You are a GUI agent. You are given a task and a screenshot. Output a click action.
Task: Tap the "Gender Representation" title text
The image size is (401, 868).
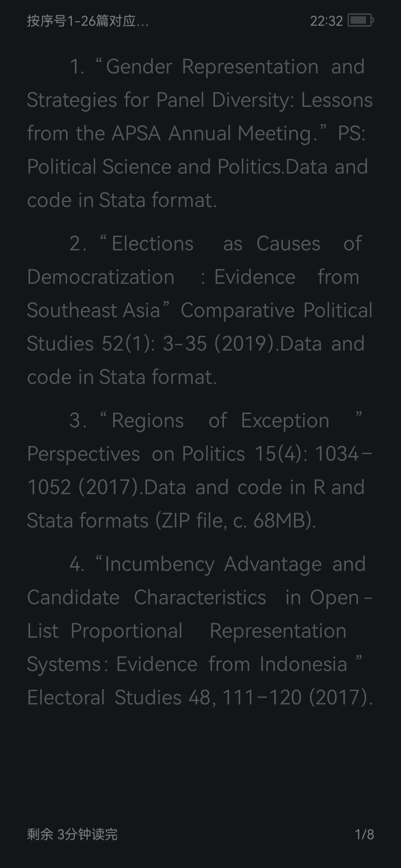click(x=212, y=67)
